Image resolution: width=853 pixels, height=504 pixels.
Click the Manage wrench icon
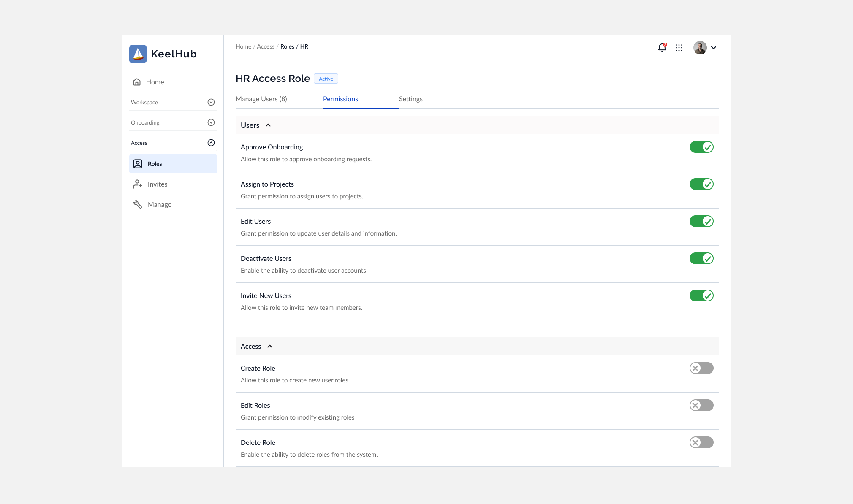point(138,204)
